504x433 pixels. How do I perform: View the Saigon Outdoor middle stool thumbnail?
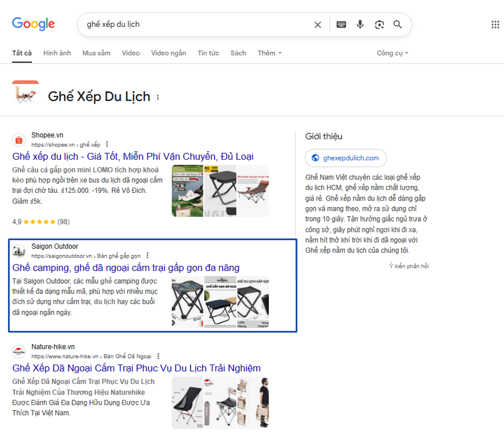tap(220, 302)
